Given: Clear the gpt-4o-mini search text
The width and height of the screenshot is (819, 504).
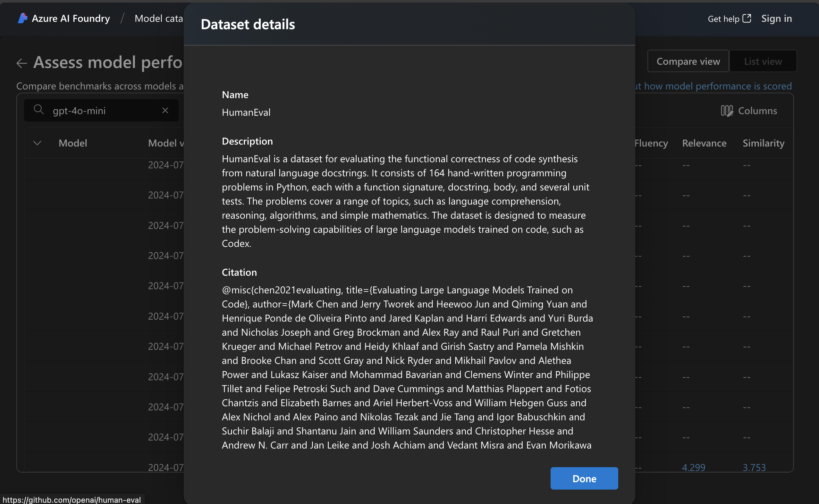Looking at the screenshot, I should point(165,110).
